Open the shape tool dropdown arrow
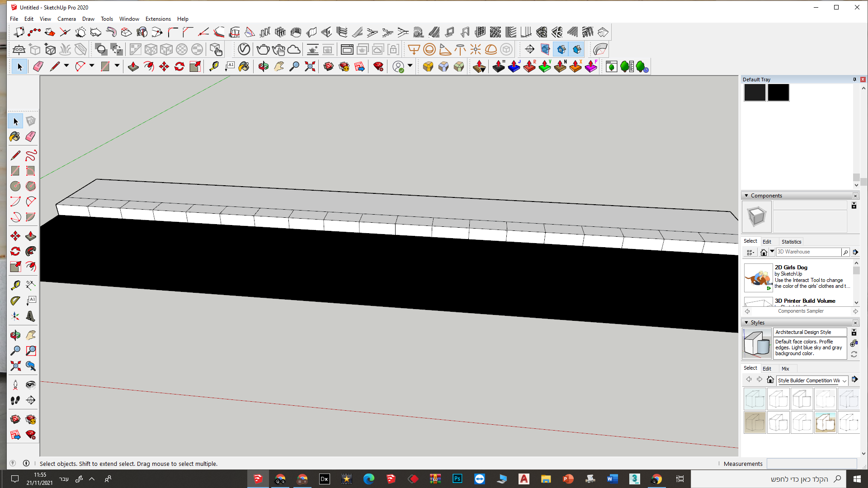Viewport: 868px width, 488px height. point(117,66)
